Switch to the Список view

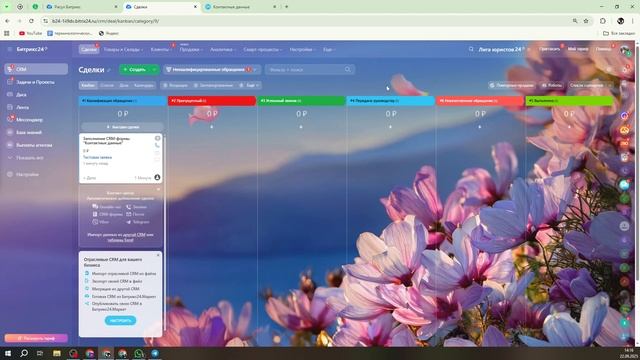(x=107, y=85)
